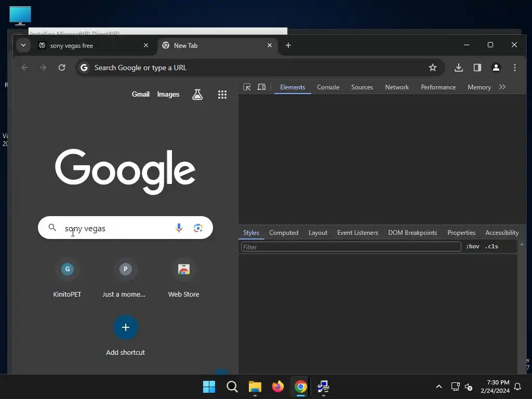Open the desktop monitor icon

(20, 16)
